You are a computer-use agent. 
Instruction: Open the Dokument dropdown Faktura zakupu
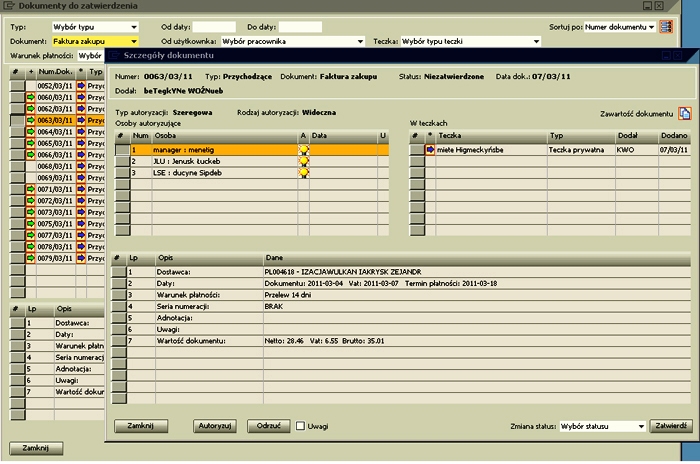coord(95,41)
